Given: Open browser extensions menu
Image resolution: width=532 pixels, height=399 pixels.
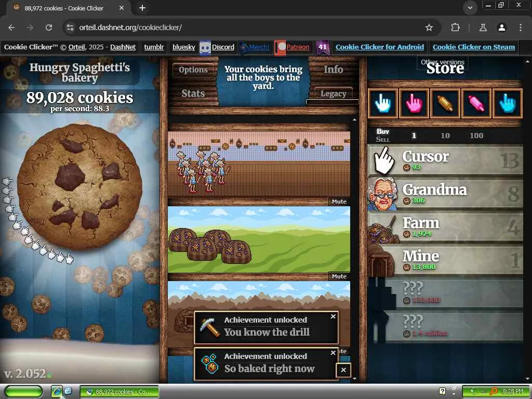Looking at the screenshot, I should pyautogui.click(x=455, y=28).
